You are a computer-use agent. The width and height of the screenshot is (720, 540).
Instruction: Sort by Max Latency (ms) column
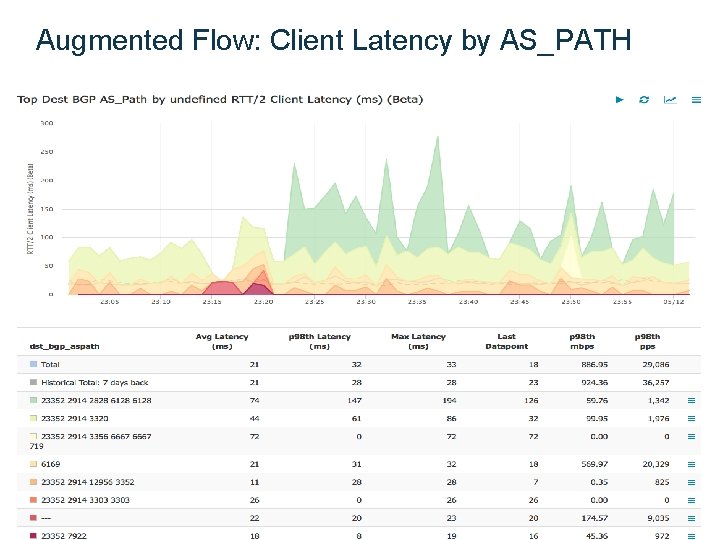click(418, 341)
